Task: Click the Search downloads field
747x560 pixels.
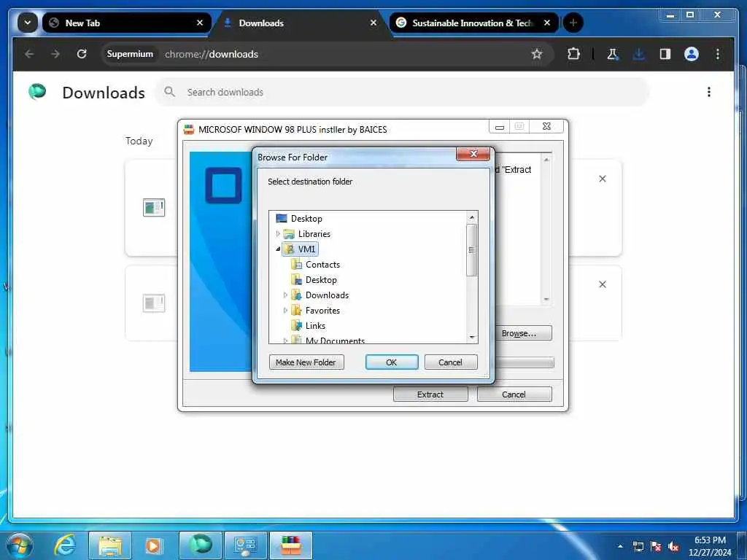Action: 403,92
